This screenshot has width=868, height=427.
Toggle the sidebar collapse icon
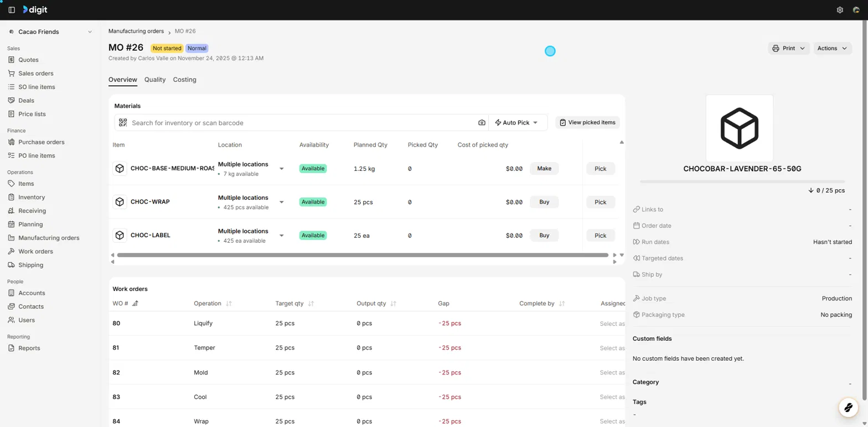point(12,10)
